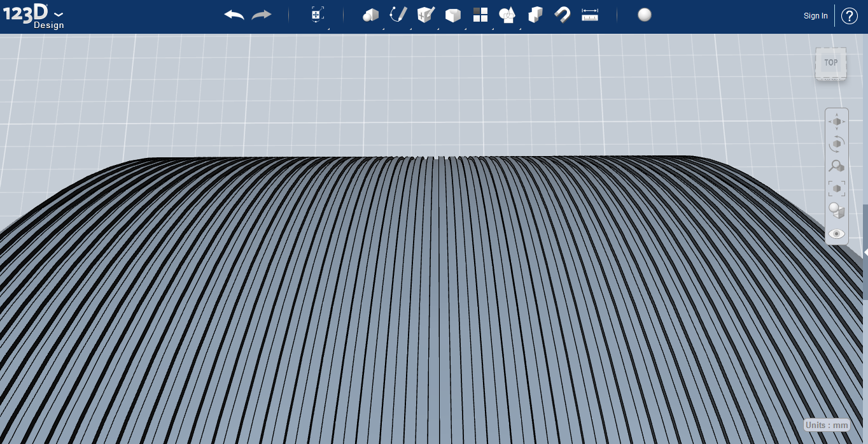Click the Sign In link

[815, 15]
